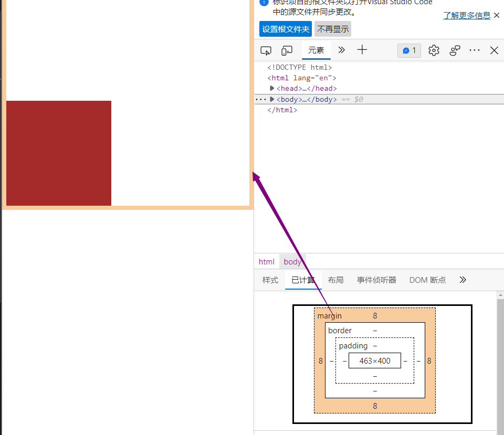Viewport: 504px width, 435px height.
Task: Expand the body element node
Action: (272, 99)
